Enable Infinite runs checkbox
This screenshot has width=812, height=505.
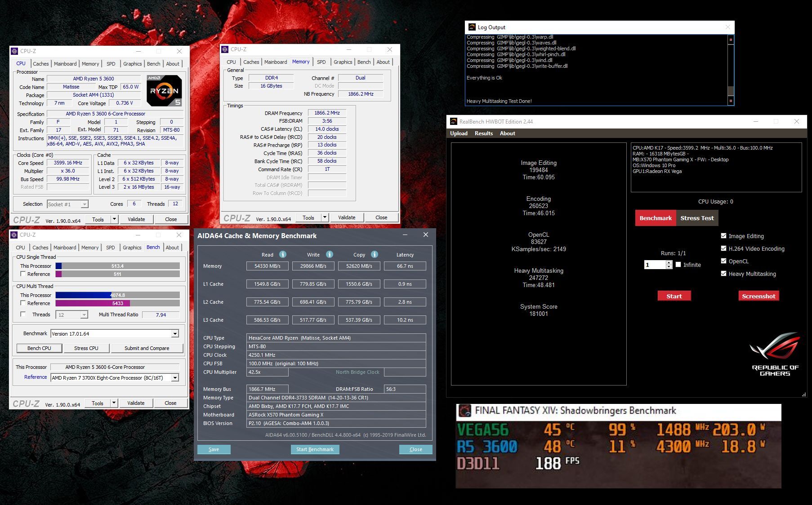coord(678,265)
